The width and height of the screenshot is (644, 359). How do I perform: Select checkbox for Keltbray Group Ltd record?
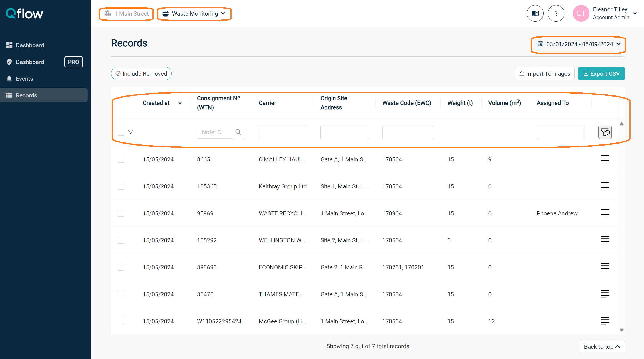[121, 186]
